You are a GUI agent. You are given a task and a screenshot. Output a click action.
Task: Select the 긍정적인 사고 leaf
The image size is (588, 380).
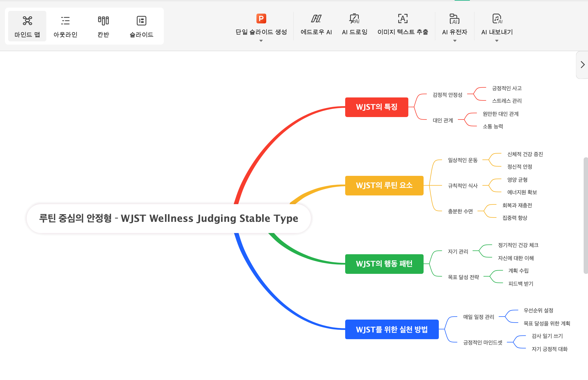(507, 88)
